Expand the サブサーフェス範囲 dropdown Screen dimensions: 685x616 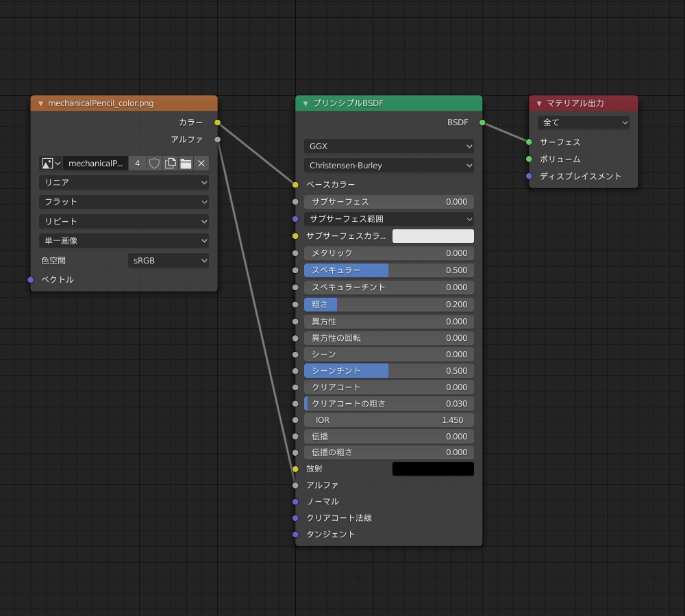click(389, 219)
